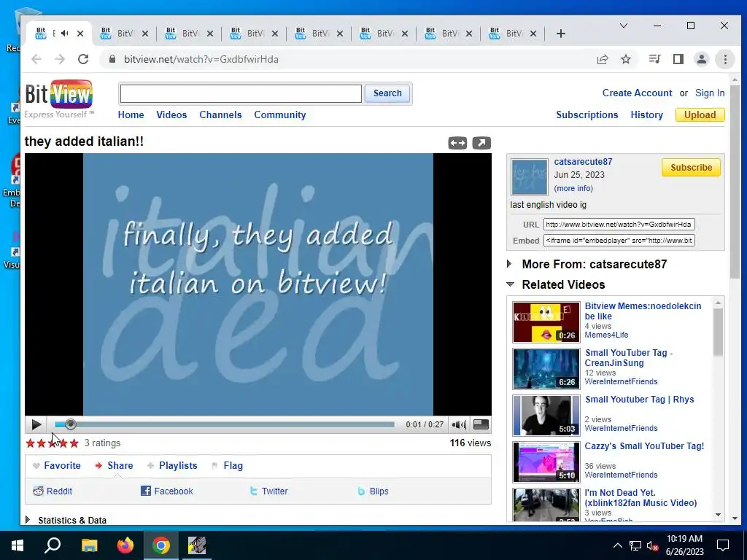Click the video progress handle
This screenshot has width=747, height=560.
tap(71, 424)
